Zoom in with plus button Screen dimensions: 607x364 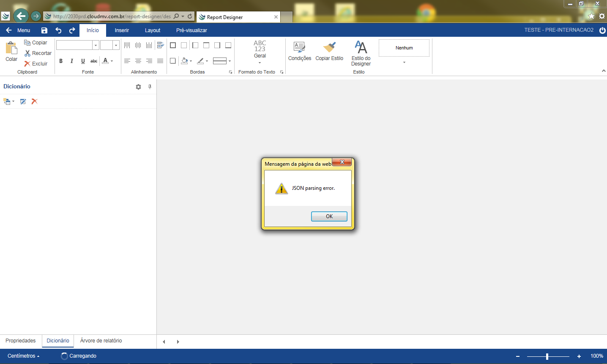coord(579,356)
